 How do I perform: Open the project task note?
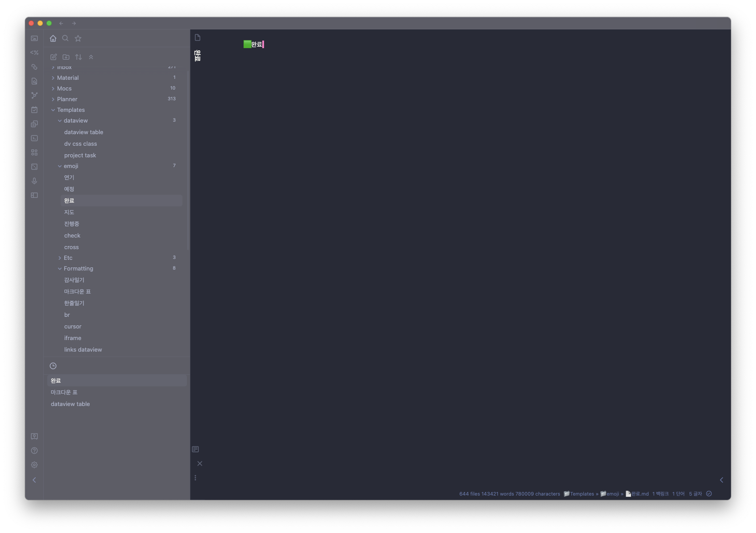pos(121,155)
